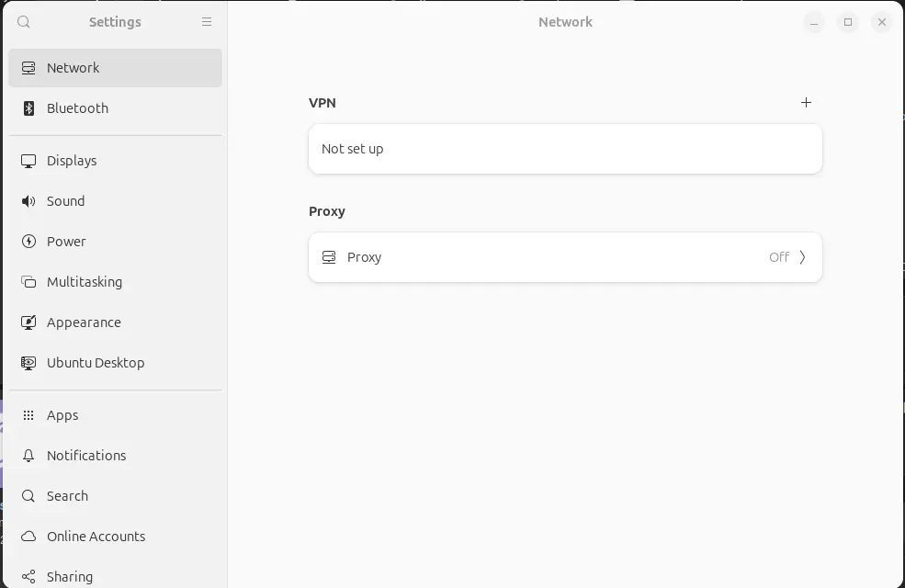905x588 pixels.
Task: Click the Displays monitor icon
Action: (28, 161)
